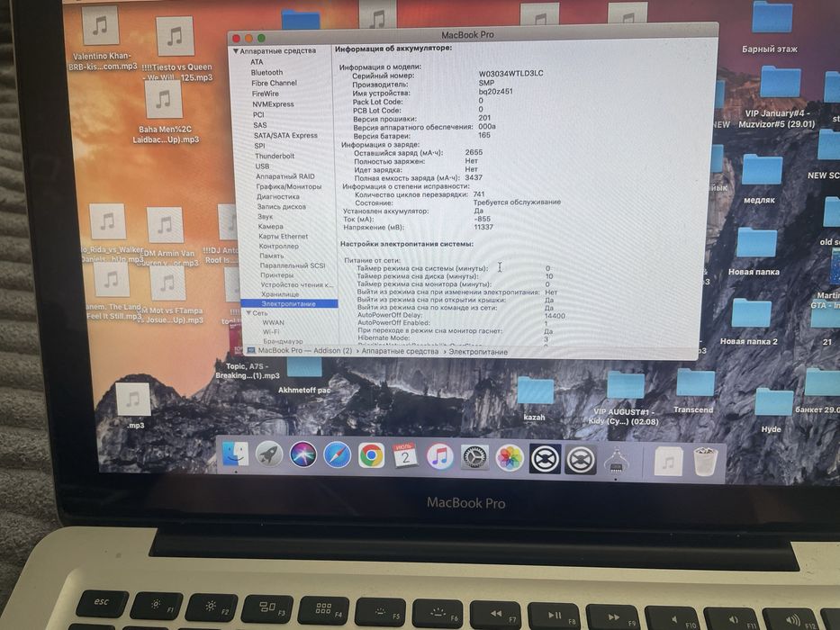Select Thunderbolt in the sidebar

click(x=275, y=156)
